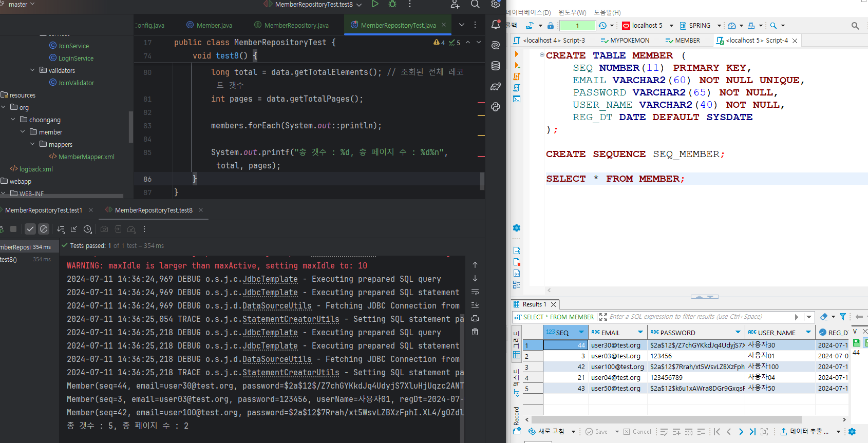
Task: Open the Database tool window icon
Action: point(496,66)
